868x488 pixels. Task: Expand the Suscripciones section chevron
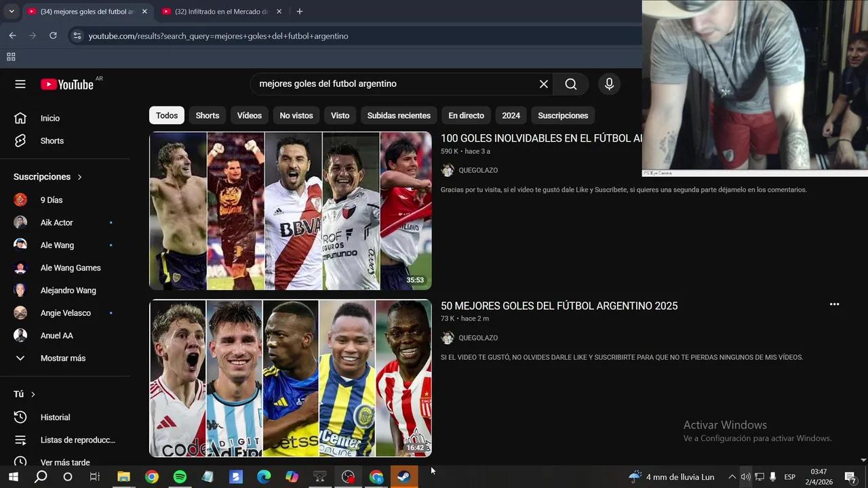pyautogui.click(x=79, y=177)
